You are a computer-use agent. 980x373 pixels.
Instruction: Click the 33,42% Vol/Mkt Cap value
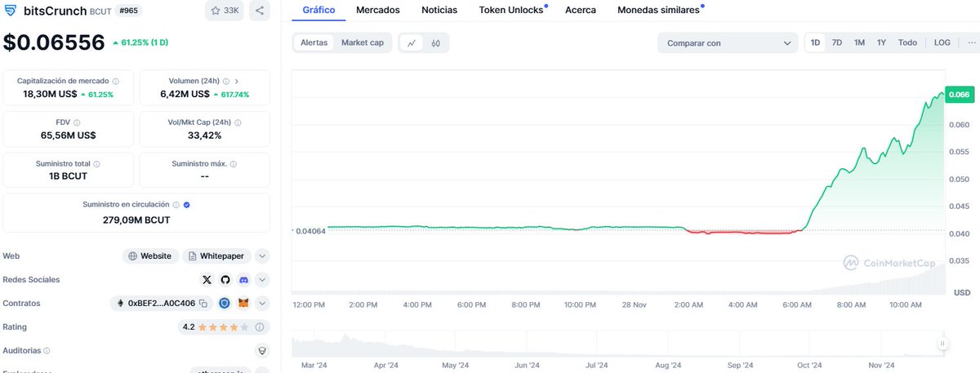coord(205,135)
